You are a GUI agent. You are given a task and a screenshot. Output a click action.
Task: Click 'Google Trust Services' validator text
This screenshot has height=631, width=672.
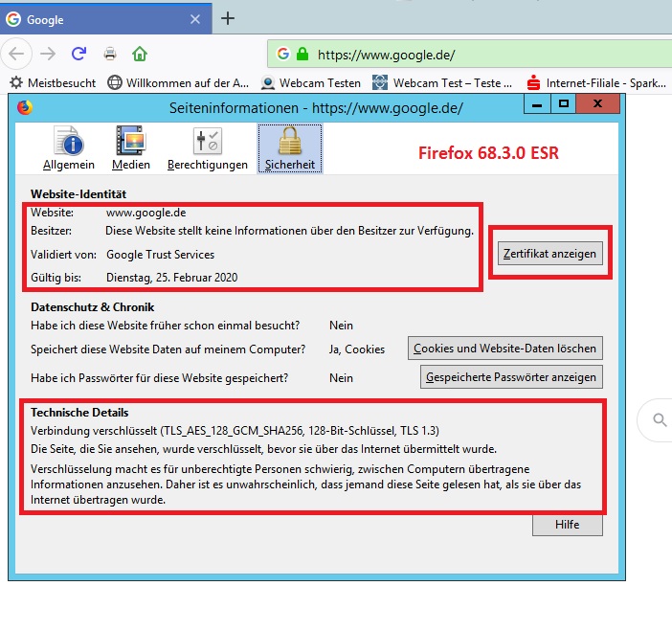click(160, 255)
